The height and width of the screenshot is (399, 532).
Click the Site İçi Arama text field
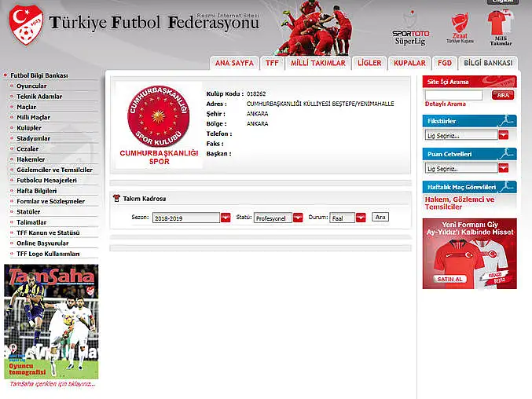454,95
